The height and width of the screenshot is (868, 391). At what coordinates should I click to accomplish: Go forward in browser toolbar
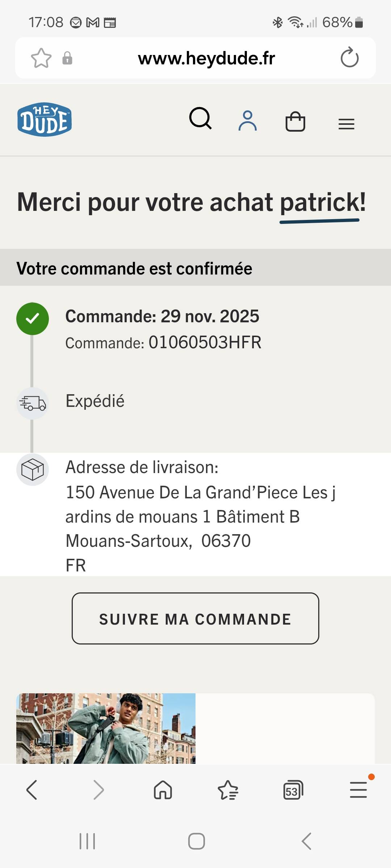(98, 790)
